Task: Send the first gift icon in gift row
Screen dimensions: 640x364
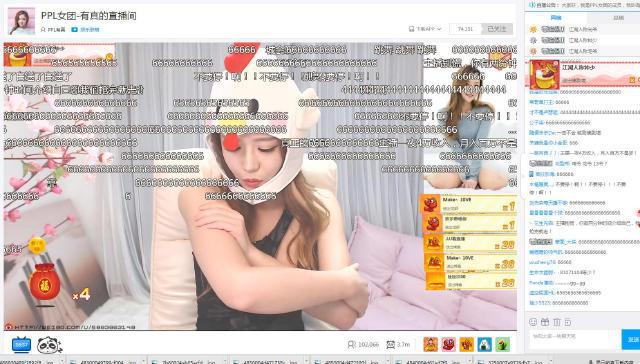Action: tap(430, 344)
